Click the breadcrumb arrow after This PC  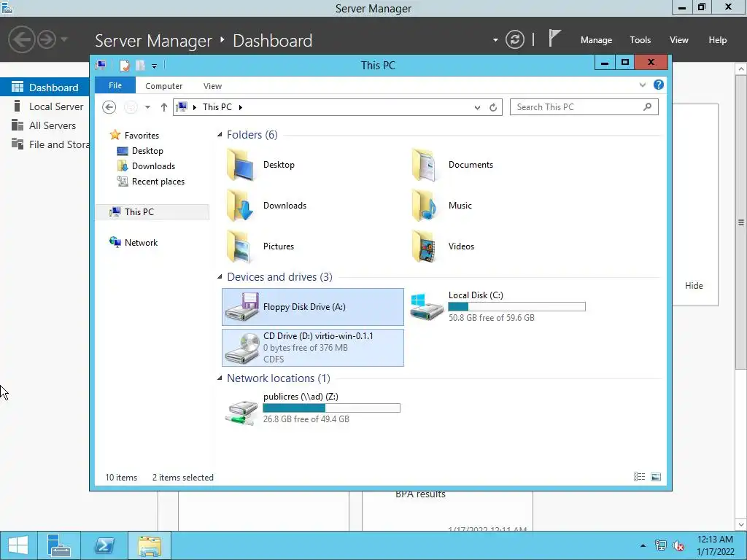(241, 108)
